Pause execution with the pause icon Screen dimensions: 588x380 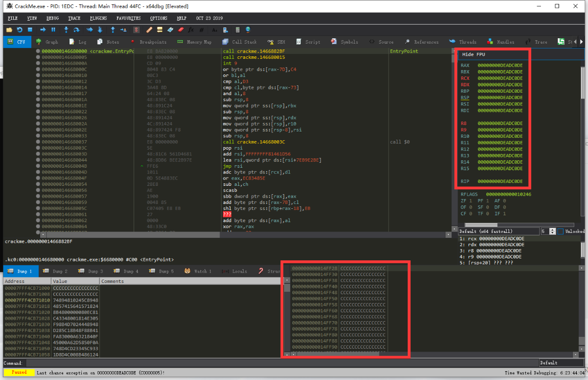pos(53,29)
